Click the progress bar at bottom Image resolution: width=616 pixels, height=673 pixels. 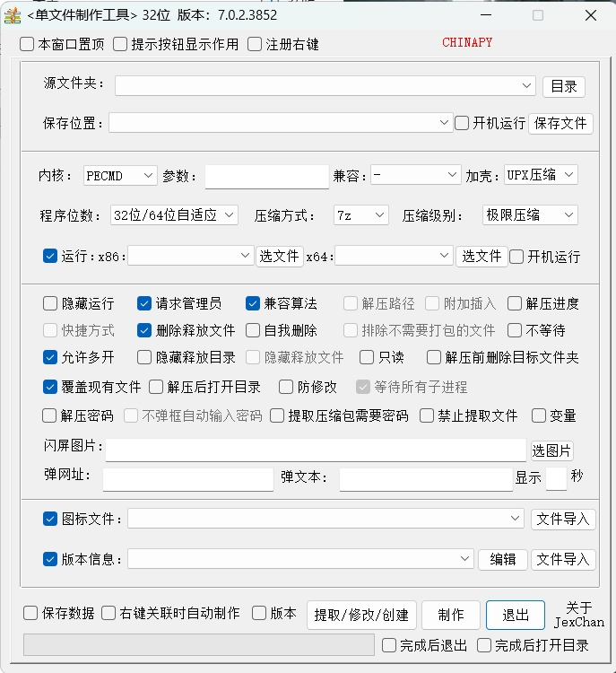[x=198, y=644]
